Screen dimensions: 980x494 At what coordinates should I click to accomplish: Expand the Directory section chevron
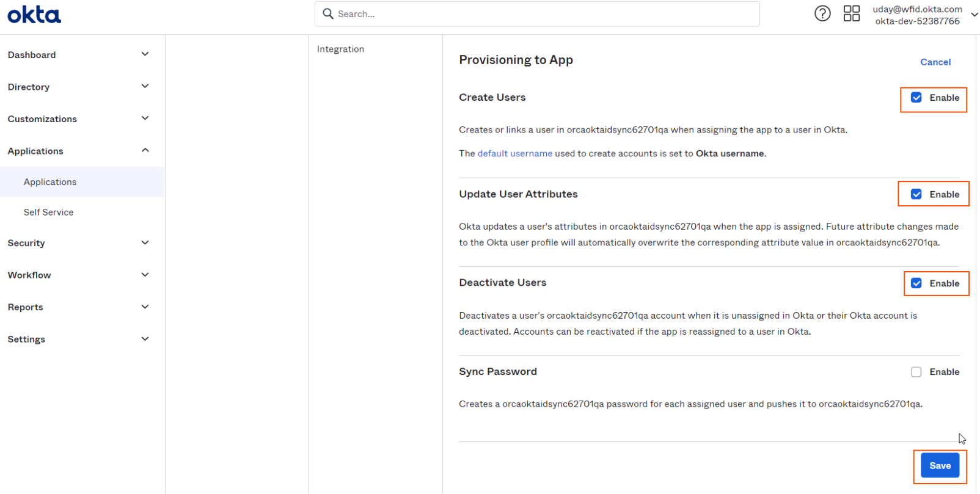(x=145, y=86)
